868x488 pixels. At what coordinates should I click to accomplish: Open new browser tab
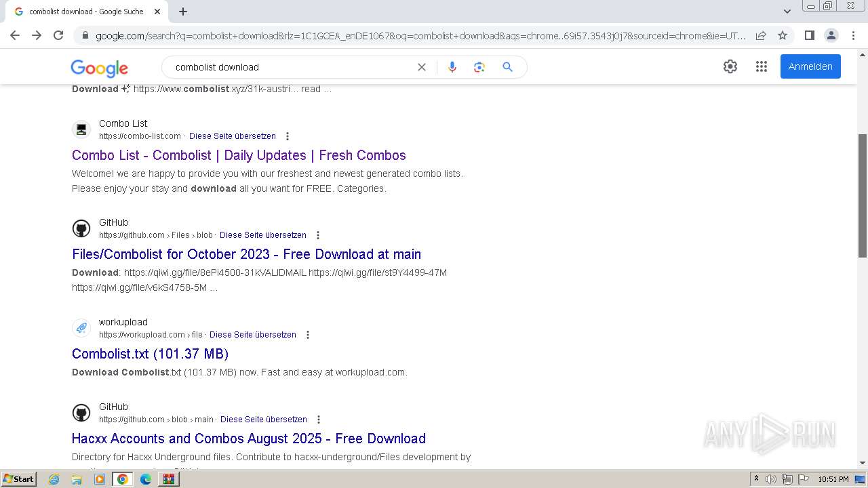coord(183,12)
